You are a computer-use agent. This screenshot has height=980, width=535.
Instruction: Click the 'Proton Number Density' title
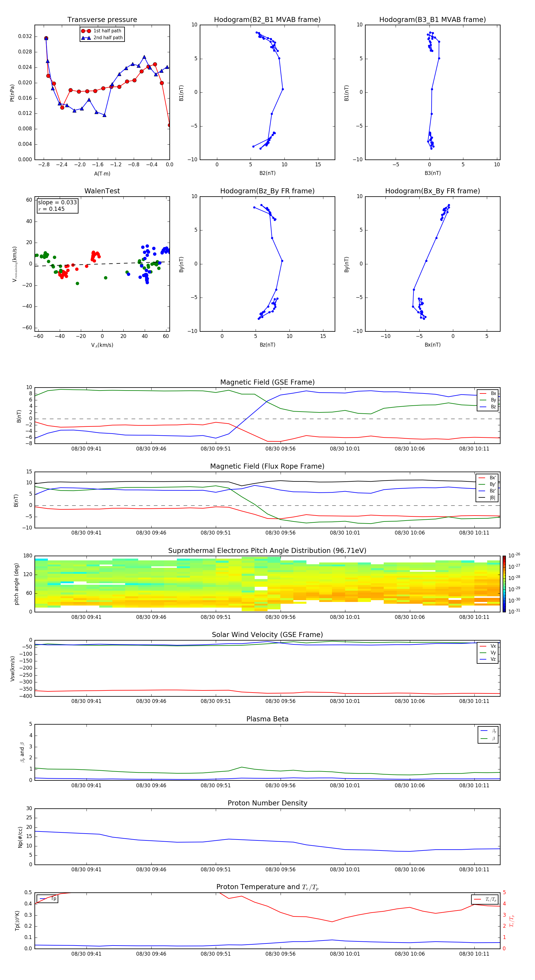click(x=267, y=803)
